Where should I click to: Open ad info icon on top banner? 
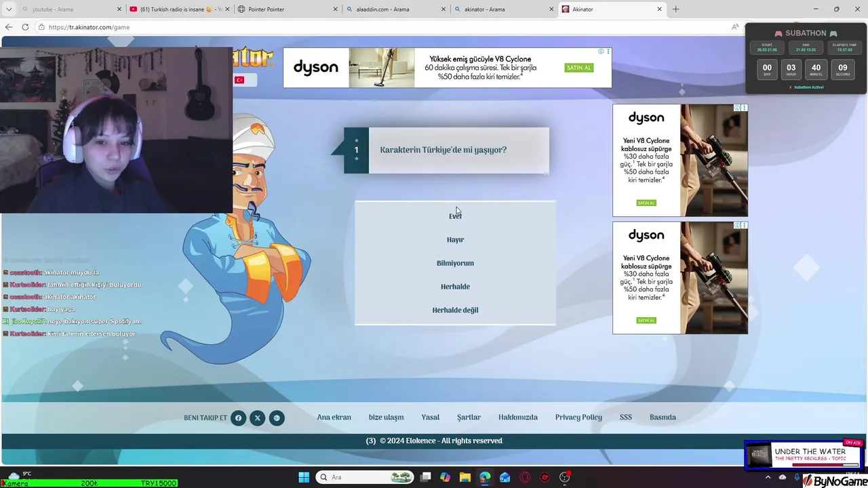601,52
